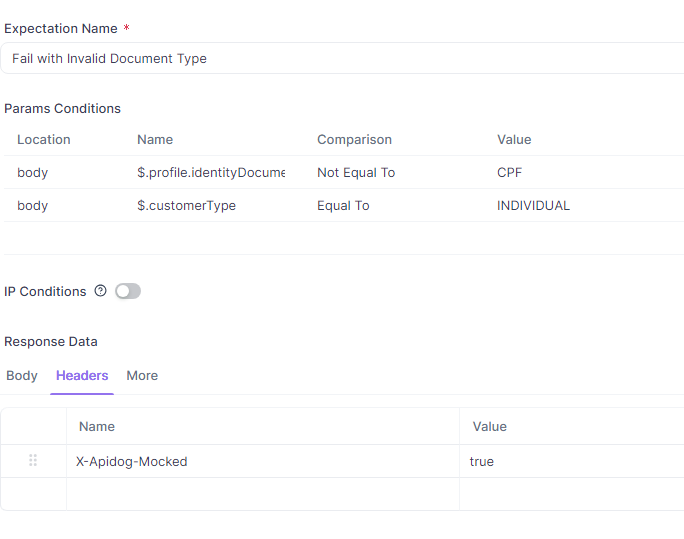Click drag handle icon for X-Apidog-Mocked row
The height and width of the screenshot is (539, 684).
(x=33, y=461)
